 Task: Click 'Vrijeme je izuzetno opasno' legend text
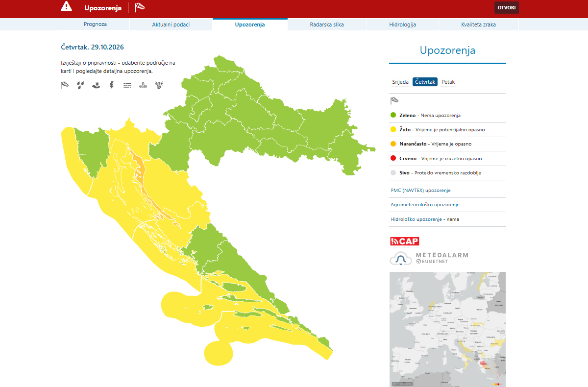pos(451,159)
